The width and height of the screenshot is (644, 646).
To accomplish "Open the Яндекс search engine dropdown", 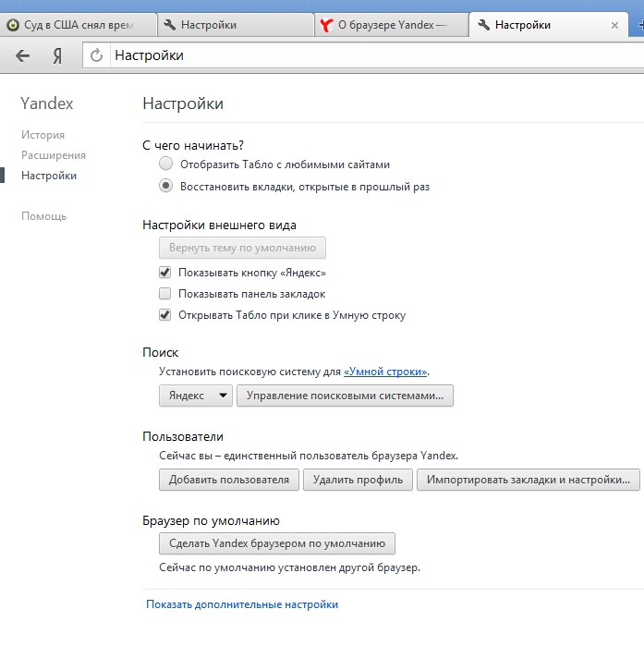I will 196,396.
